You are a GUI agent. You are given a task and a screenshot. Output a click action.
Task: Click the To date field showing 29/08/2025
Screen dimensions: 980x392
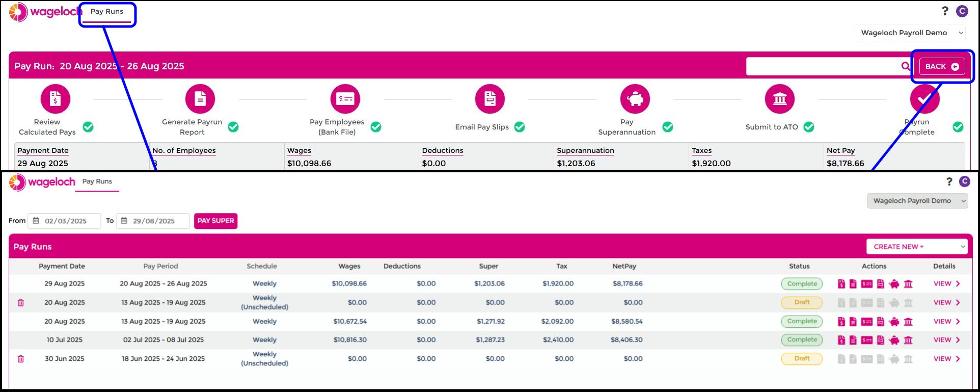tap(153, 221)
